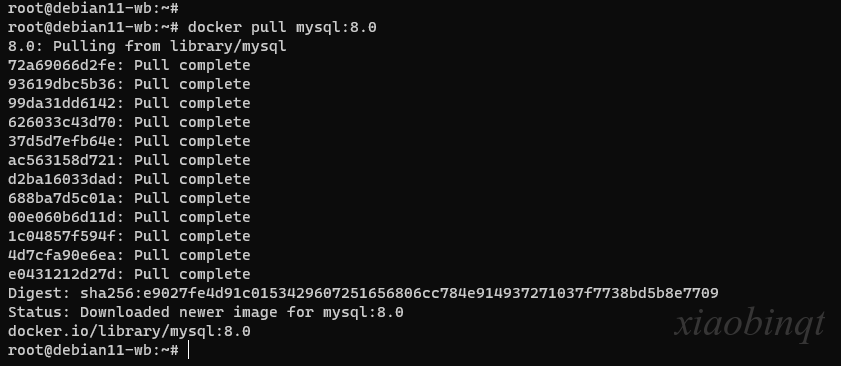Click the ac563158d721 layer ID
Image resolution: width=841 pixels, height=366 pixels.
click(62, 160)
